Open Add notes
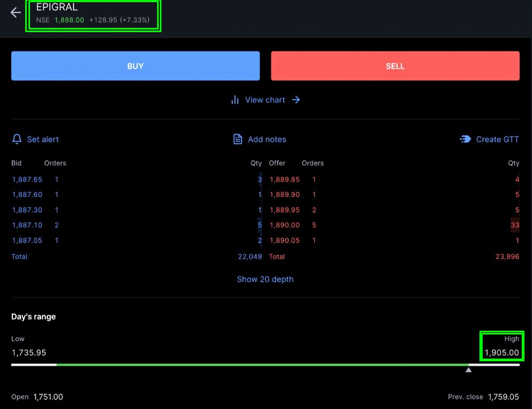This screenshot has width=532, height=409. click(x=267, y=139)
